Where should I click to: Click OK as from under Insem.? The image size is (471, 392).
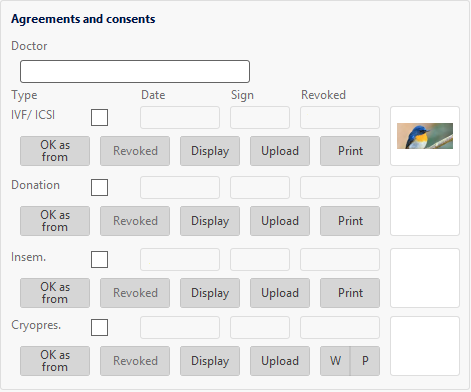point(55,293)
